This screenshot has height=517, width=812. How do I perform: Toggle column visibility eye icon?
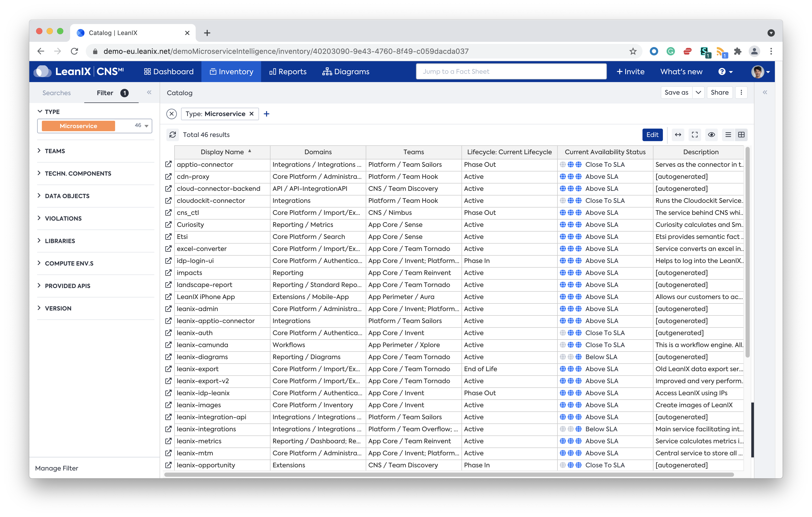[712, 135]
